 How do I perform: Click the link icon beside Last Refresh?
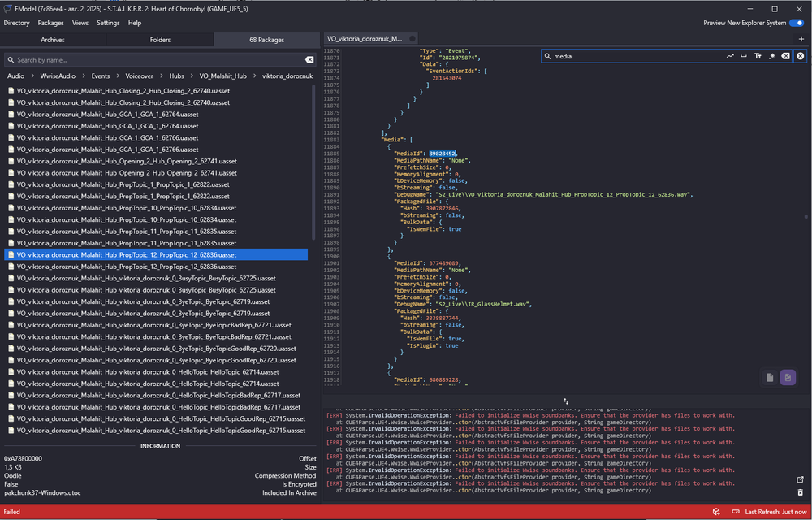[735, 512]
